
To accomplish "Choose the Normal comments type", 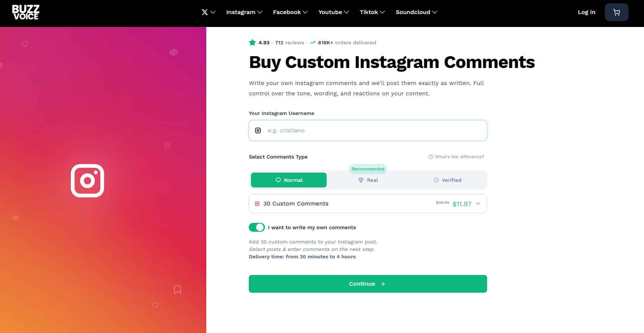I will point(289,180).
